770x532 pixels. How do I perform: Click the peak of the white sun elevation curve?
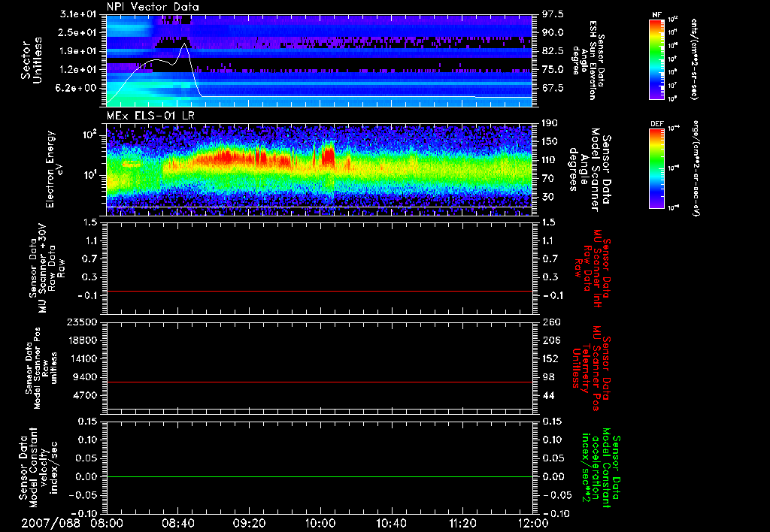184,44
